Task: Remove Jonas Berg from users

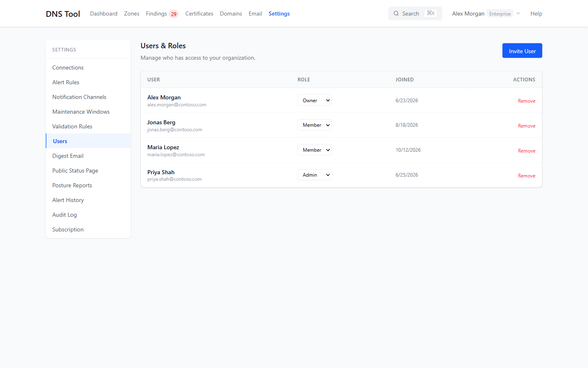Action: [527, 126]
